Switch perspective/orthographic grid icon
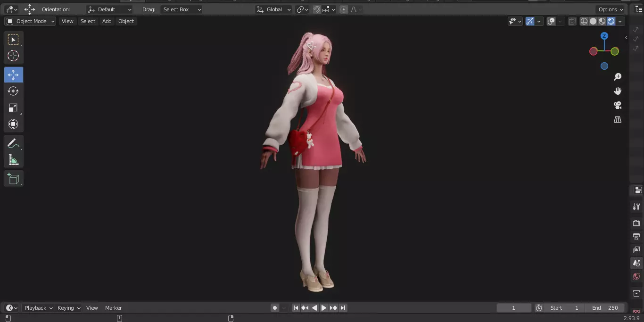The image size is (644, 322). 618,120
